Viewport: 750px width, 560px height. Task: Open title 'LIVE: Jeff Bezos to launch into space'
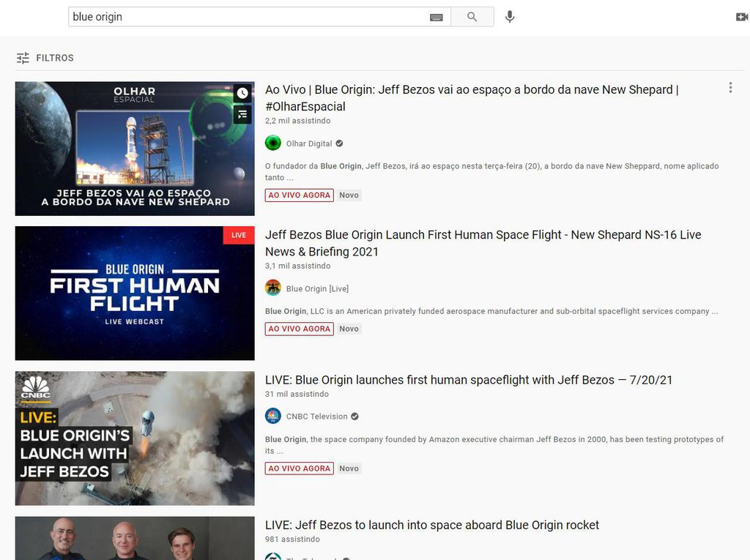coord(432,525)
